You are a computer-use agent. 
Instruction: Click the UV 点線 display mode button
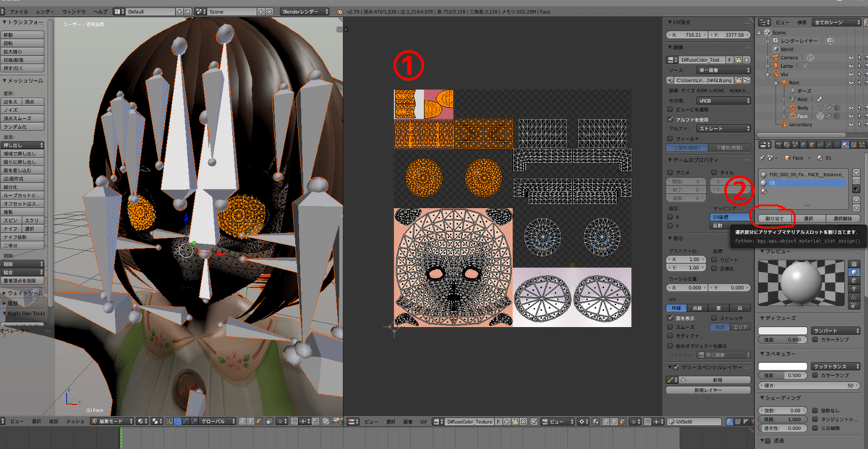[x=696, y=308]
